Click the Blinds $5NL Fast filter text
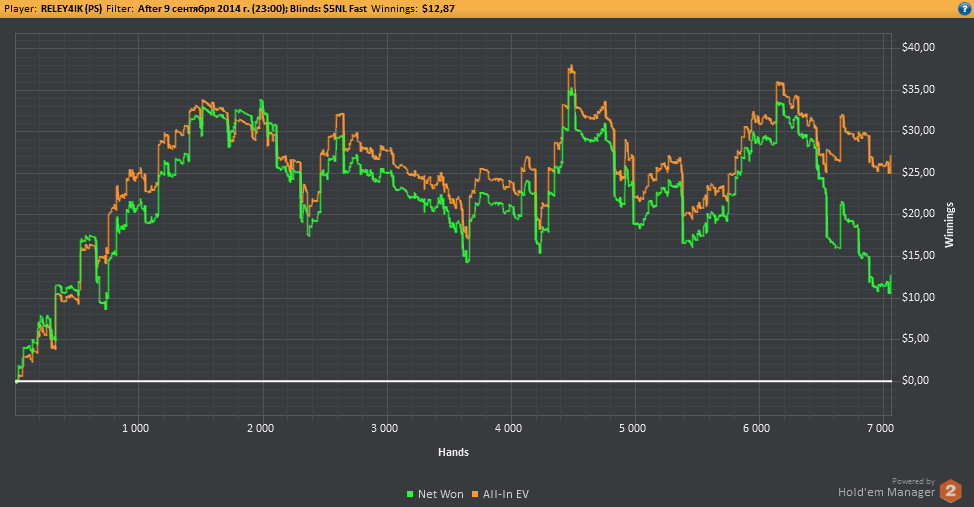The height and width of the screenshot is (507, 974). click(x=328, y=9)
